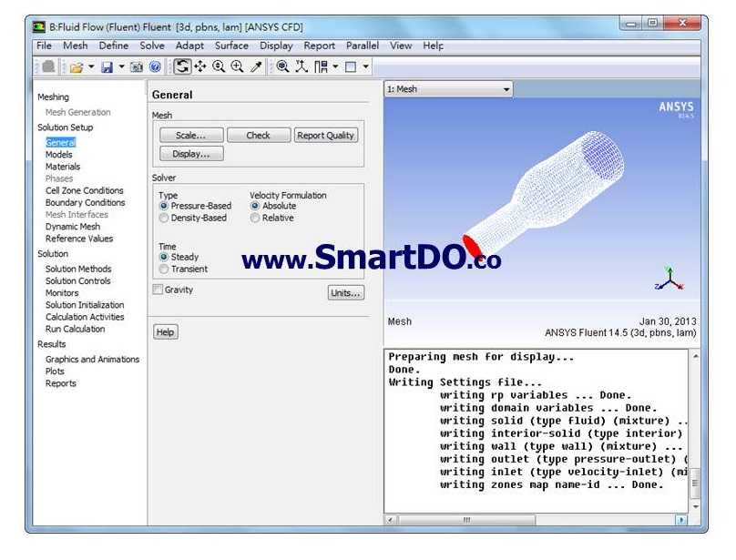Click the Fluent application icon in title bar

click(x=39, y=26)
